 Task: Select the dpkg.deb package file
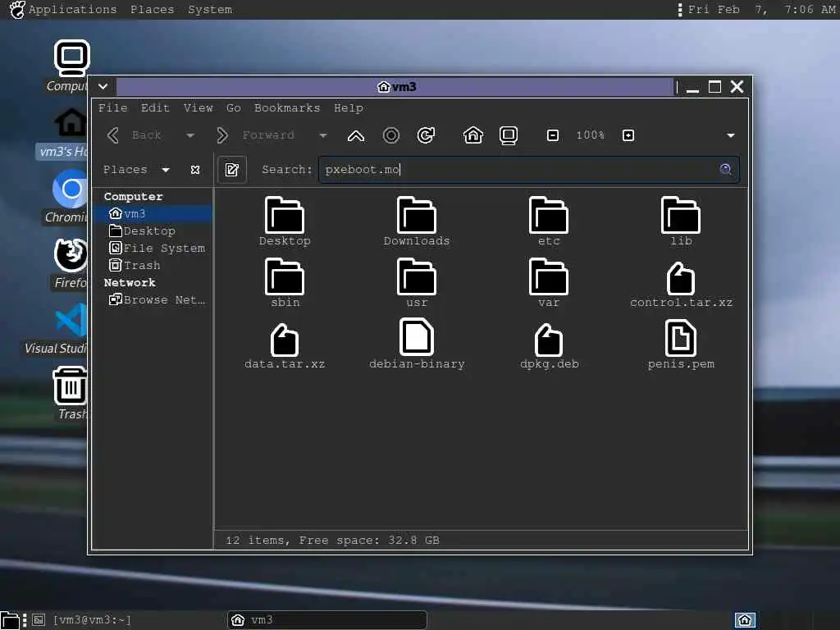point(549,345)
